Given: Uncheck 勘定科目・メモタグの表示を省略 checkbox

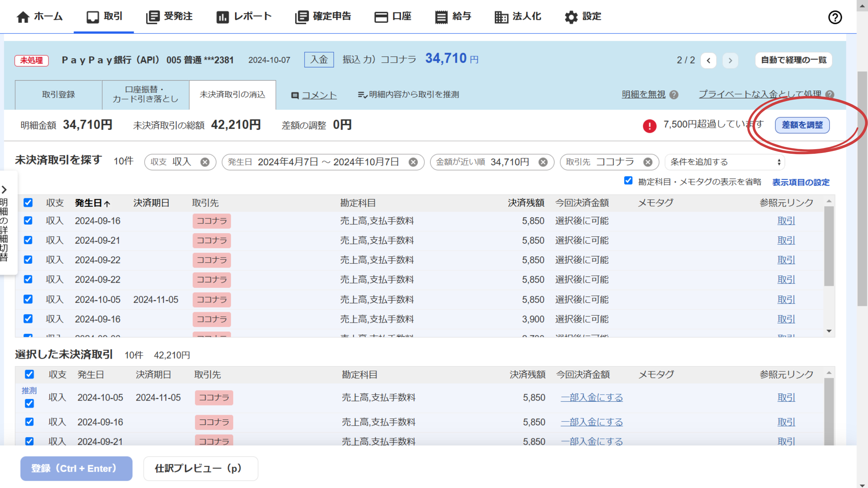Looking at the screenshot, I should coord(628,181).
